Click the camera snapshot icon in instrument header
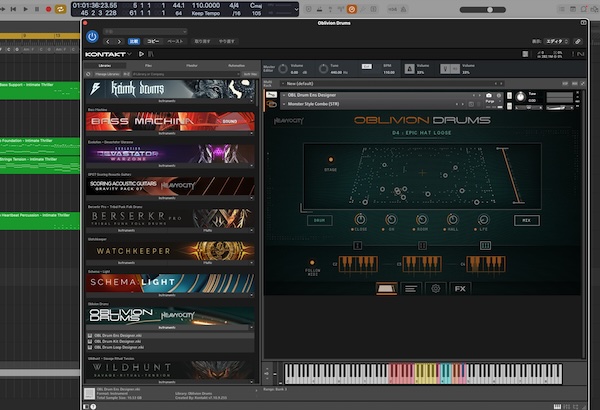This screenshot has height=410, width=600. (489, 95)
